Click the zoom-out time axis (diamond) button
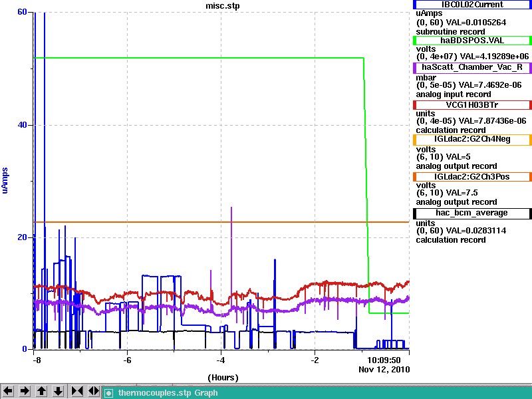This screenshot has height=399, width=532. (x=94, y=391)
